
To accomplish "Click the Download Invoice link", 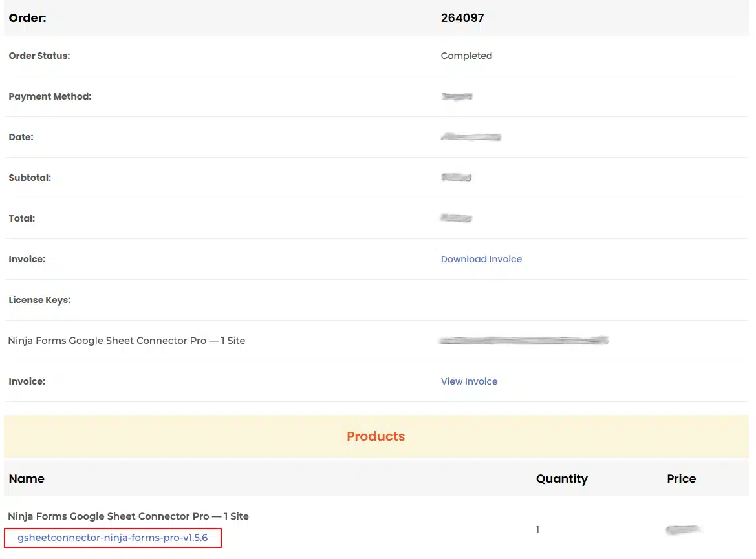I will [x=481, y=259].
